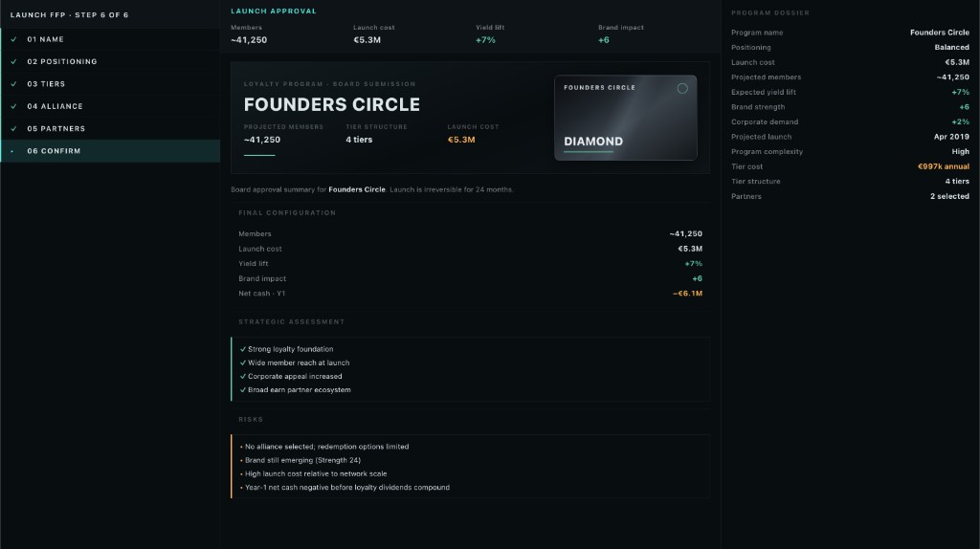Viewport: 980px width, 549px height.
Task: Click dossier Expected yield lift +7%
Action: click(x=960, y=92)
